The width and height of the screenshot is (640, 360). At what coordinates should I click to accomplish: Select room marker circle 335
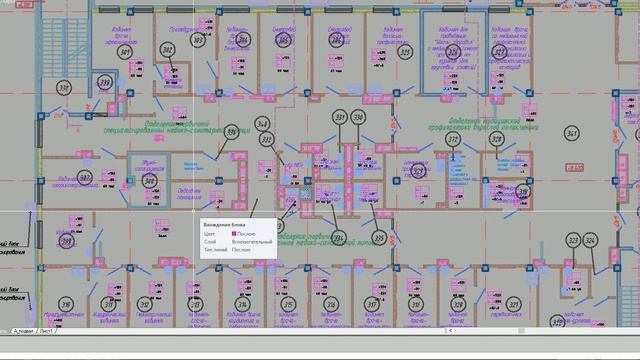tap(379, 238)
